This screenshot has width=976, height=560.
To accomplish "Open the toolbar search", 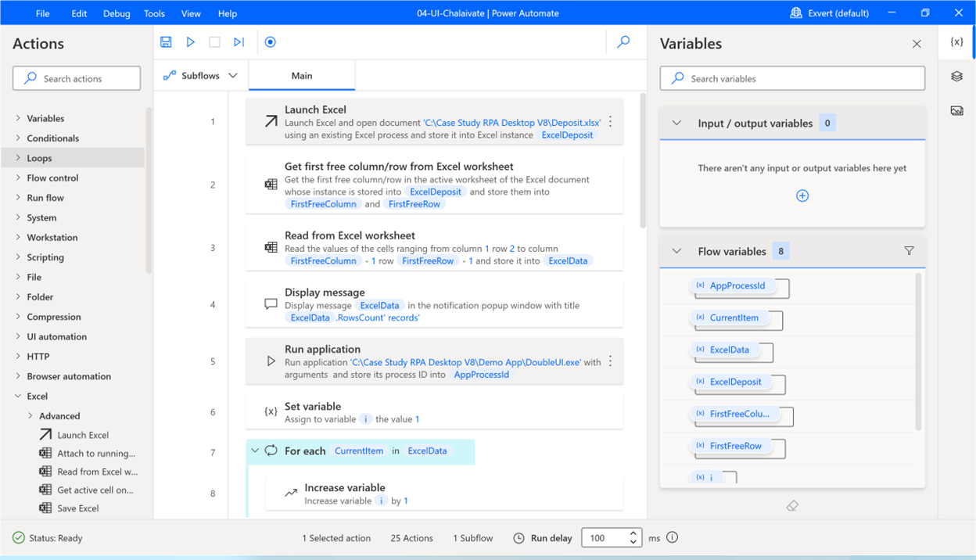I will click(x=623, y=41).
